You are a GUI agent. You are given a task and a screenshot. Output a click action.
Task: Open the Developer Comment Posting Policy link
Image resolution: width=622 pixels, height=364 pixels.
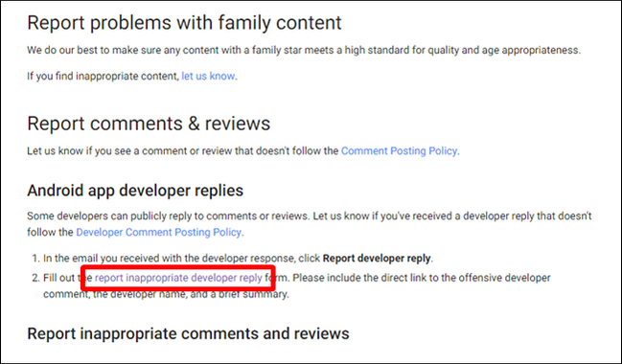pos(158,232)
